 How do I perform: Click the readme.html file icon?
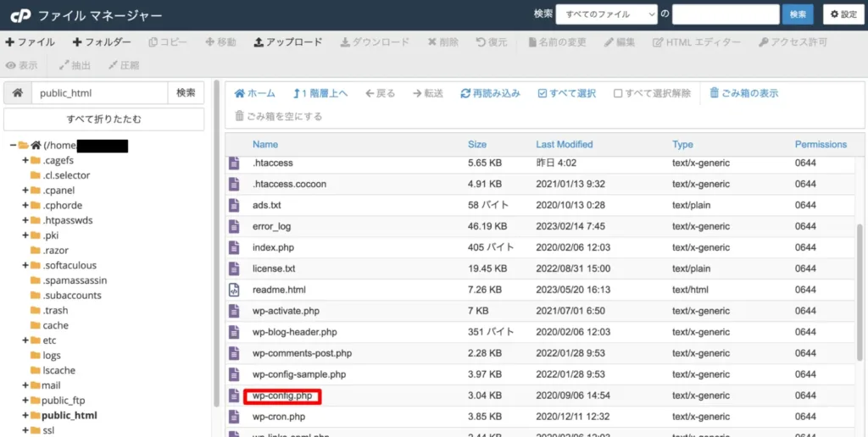234,290
